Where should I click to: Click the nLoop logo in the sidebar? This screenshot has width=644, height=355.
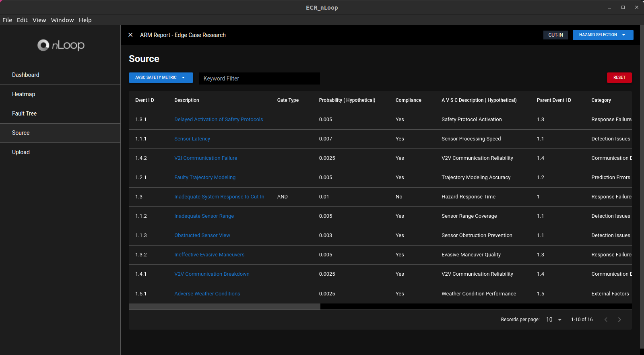tap(61, 45)
